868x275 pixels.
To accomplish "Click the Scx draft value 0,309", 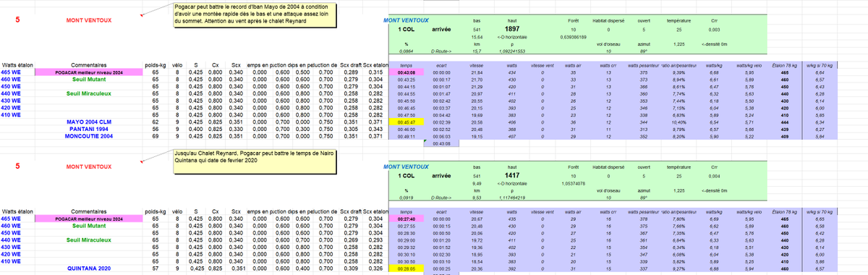I will click(351, 268).
